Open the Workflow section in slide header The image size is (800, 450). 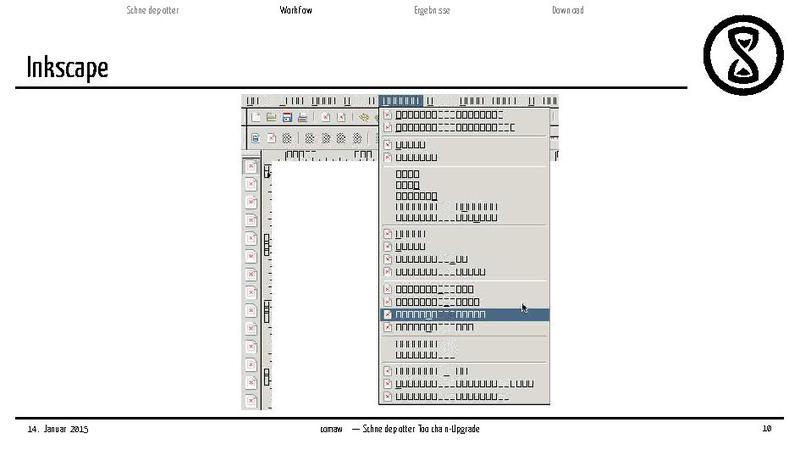(296, 10)
